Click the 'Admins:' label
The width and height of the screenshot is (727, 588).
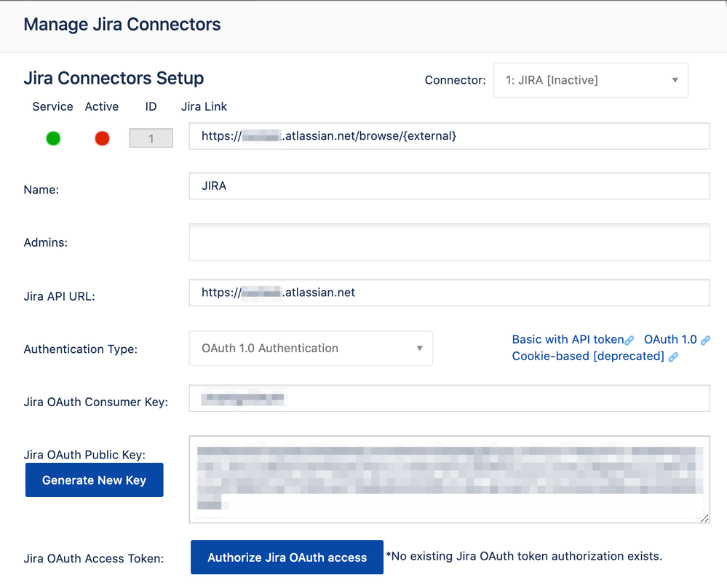coord(45,242)
